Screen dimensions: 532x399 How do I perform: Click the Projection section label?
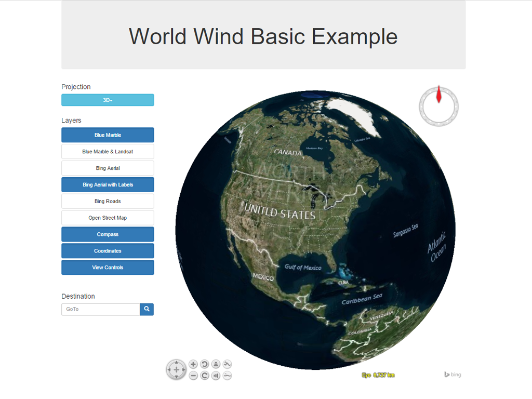[x=76, y=87]
